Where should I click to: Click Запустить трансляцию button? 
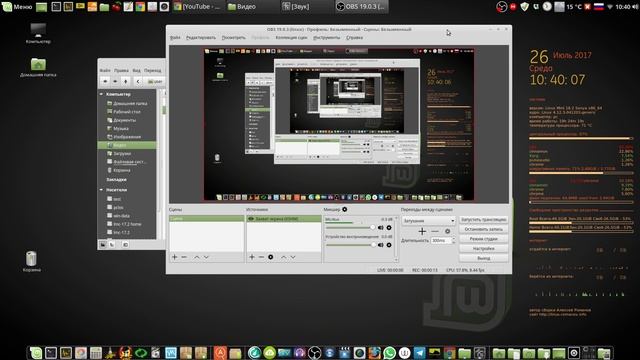[x=484, y=220]
